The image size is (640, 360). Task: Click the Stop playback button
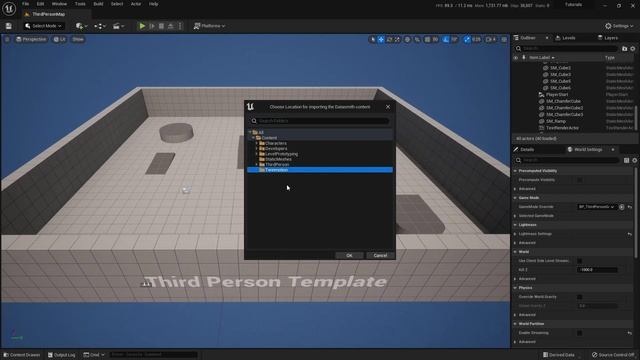pyautogui.click(x=161, y=26)
